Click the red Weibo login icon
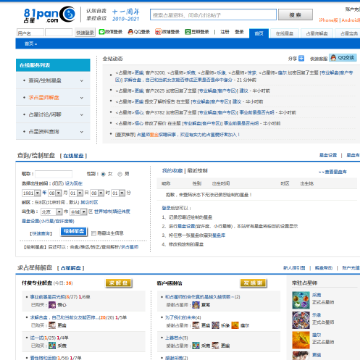Image resolution: width=360 pixels, height=360 pixels. 158,32
